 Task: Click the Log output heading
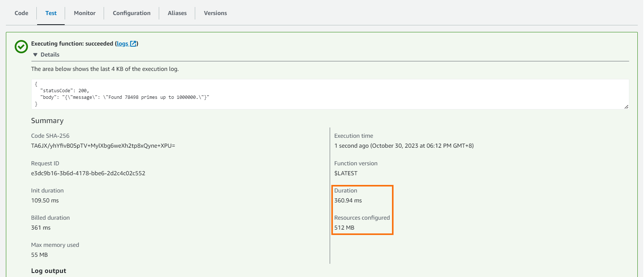coord(49,271)
